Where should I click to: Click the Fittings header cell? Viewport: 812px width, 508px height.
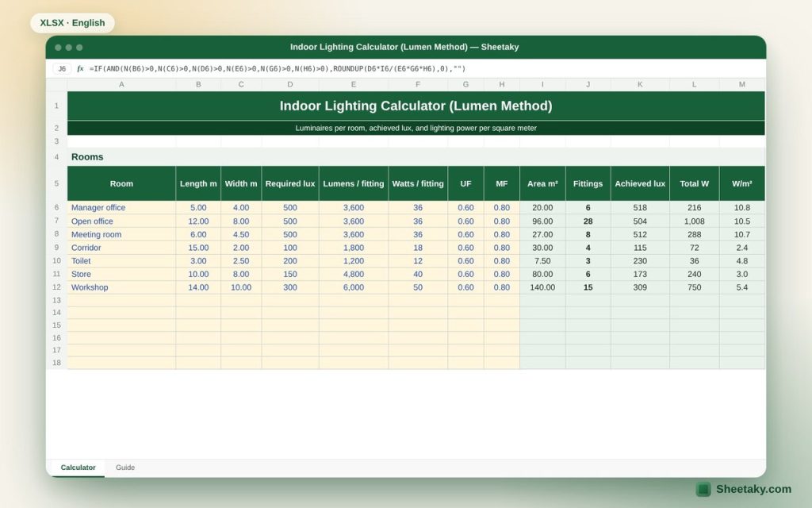coord(588,183)
